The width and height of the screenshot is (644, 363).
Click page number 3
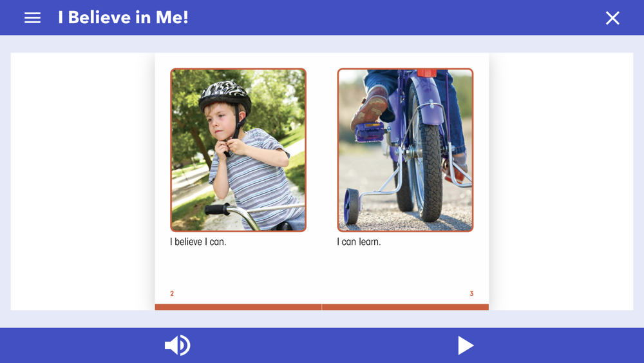(471, 293)
